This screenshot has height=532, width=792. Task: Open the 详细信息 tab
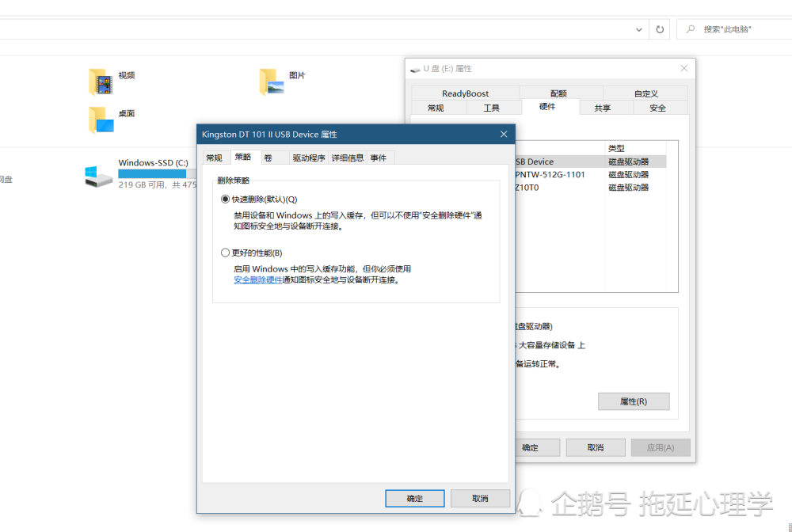348,158
